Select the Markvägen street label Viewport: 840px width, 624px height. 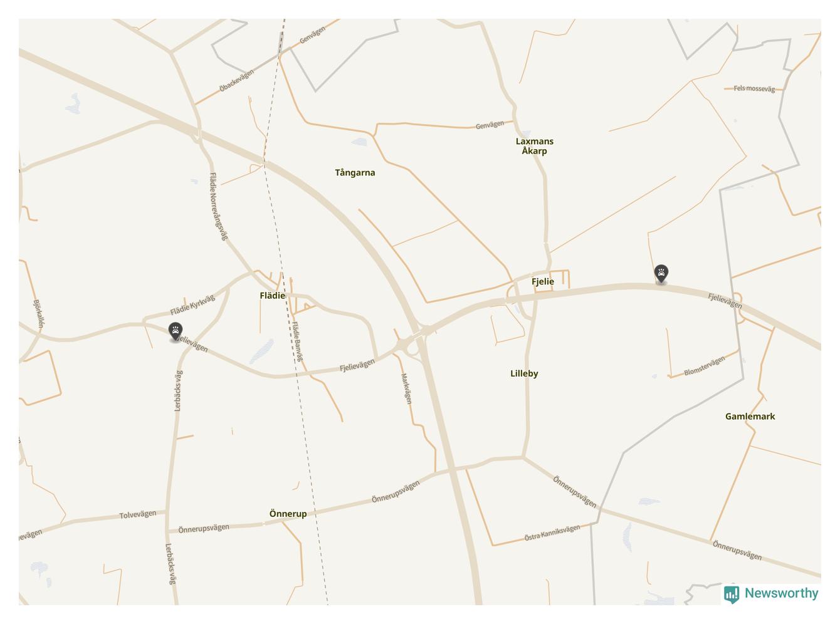click(x=406, y=388)
